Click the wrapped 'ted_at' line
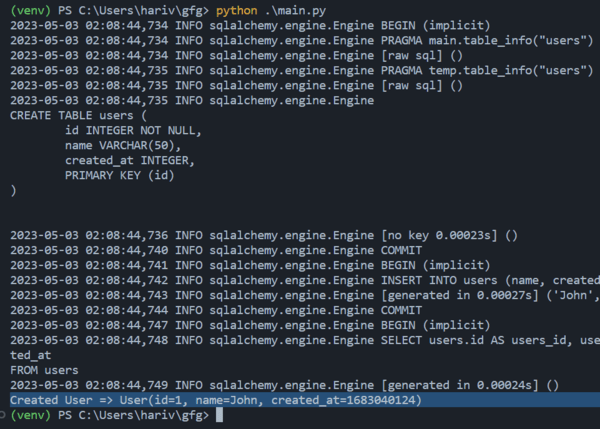 click(x=31, y=356)
